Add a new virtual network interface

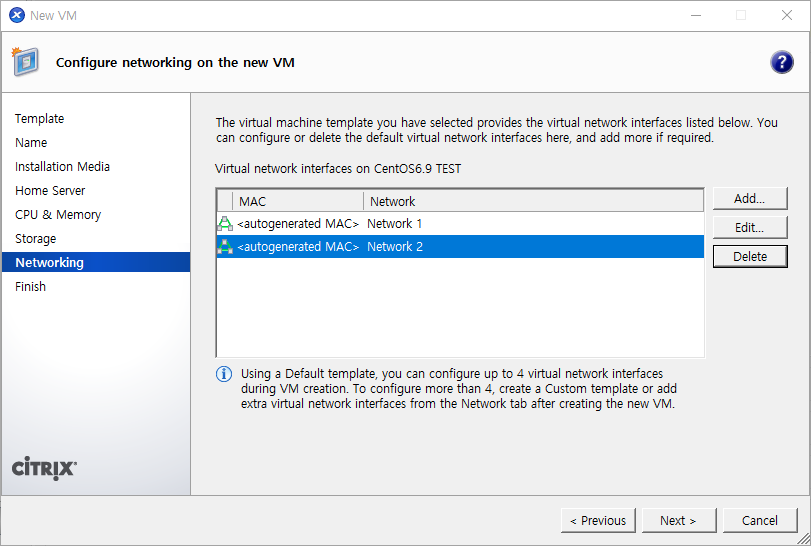[x=750, y=199]
